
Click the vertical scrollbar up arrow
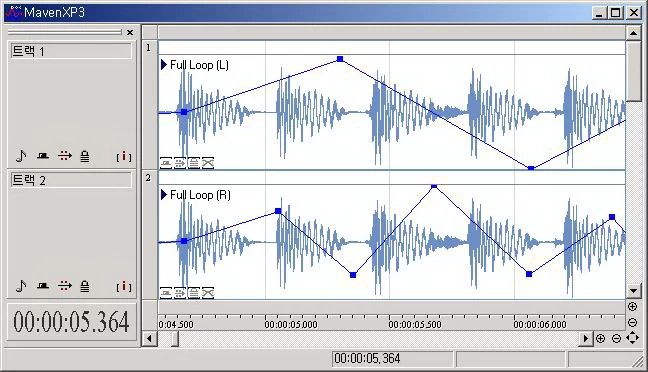633,33
